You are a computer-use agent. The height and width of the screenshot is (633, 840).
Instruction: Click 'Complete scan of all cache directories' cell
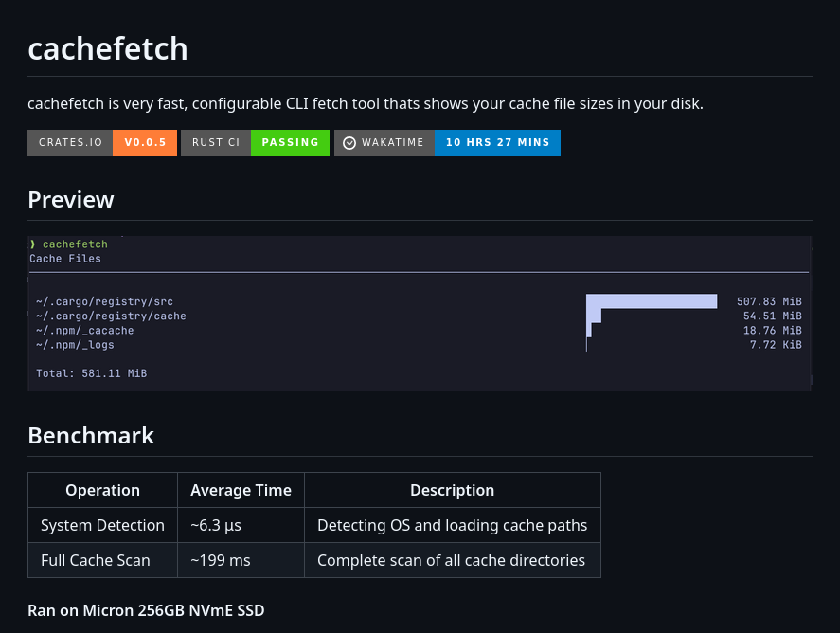coord(452,560)
